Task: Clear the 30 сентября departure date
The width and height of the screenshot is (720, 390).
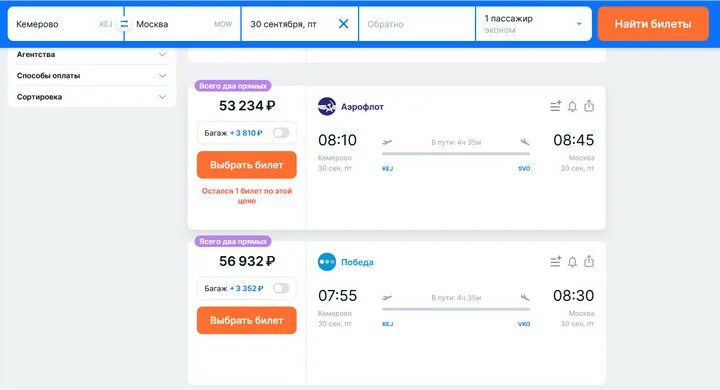Action: click(343, 24)
